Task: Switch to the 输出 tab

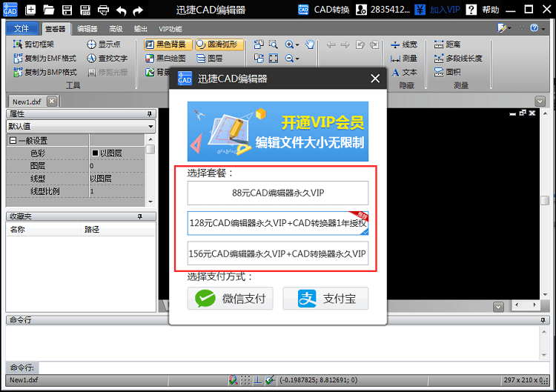Action: click(140, 29)
